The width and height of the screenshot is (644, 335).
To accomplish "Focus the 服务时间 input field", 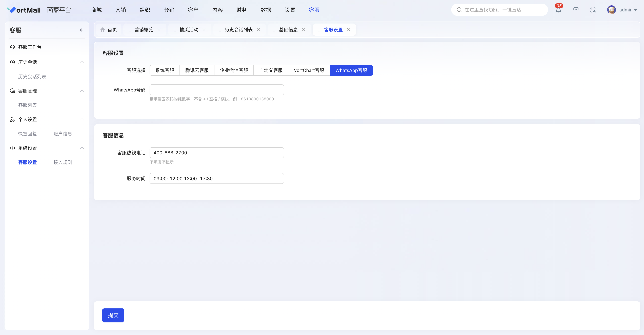I will (217, 178).
